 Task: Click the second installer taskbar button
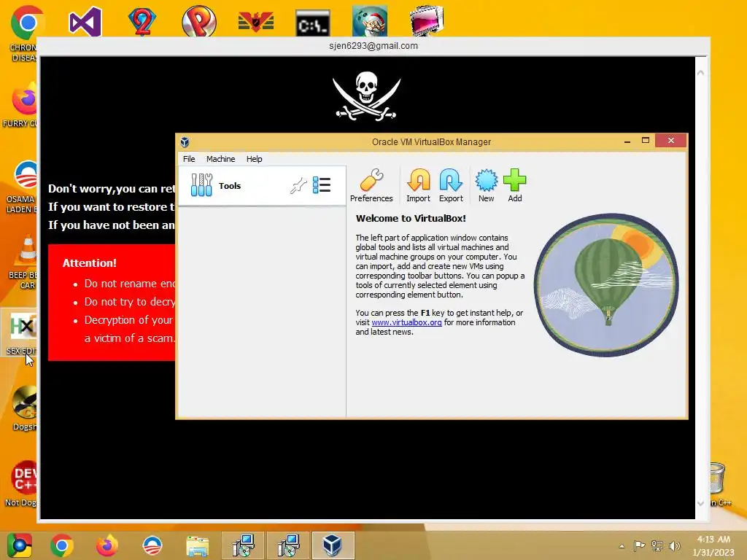(287, 545)
